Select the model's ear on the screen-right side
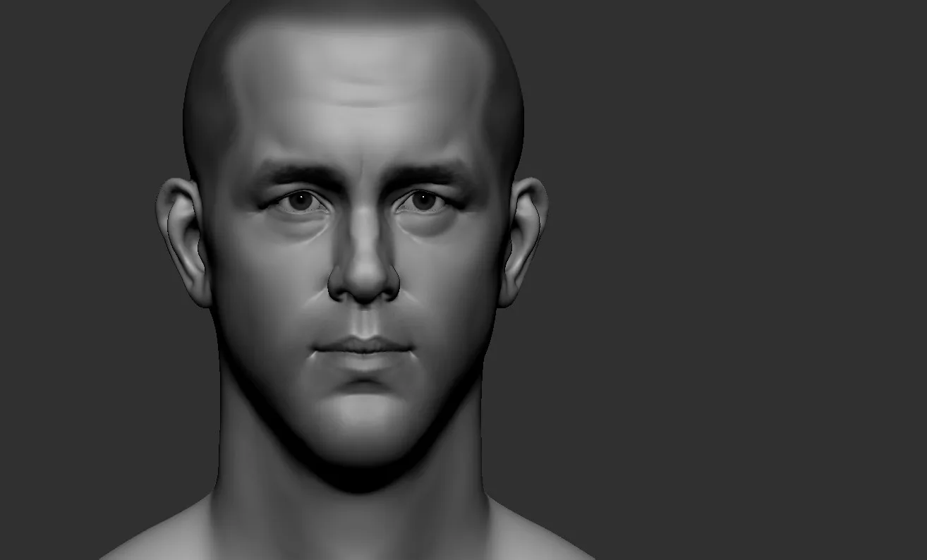927x560 pixels. pos(523,241)
